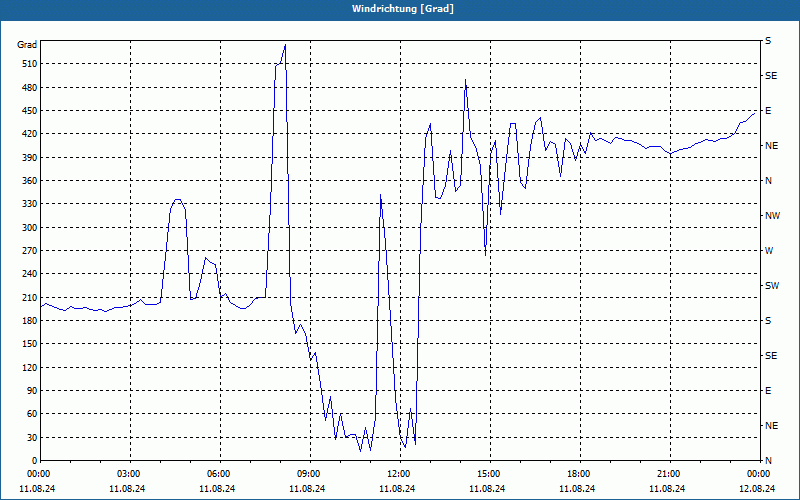
Task: Select the 12.08.24 date label
Action: pyautogui.click(x=757, y=489)
